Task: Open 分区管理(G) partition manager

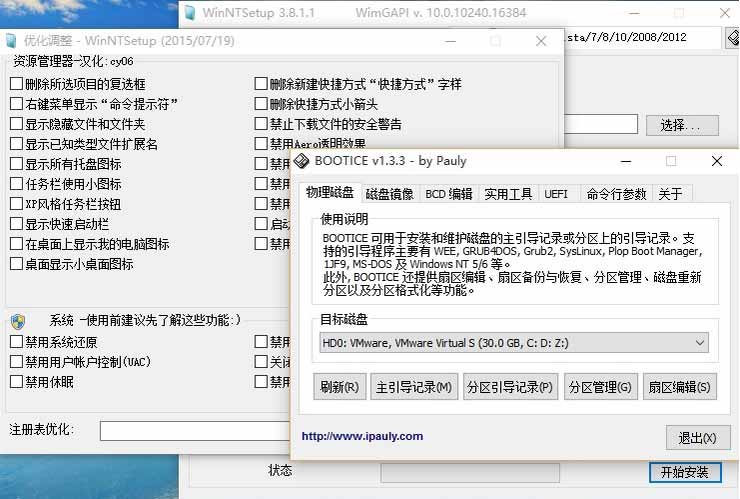Action: [601, 387]
